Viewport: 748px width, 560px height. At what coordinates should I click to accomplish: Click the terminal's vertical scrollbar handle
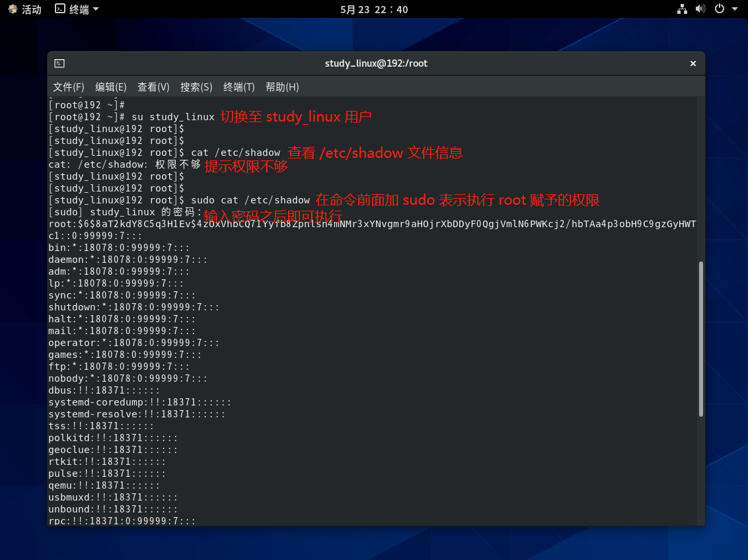click(x=700, y=339)
